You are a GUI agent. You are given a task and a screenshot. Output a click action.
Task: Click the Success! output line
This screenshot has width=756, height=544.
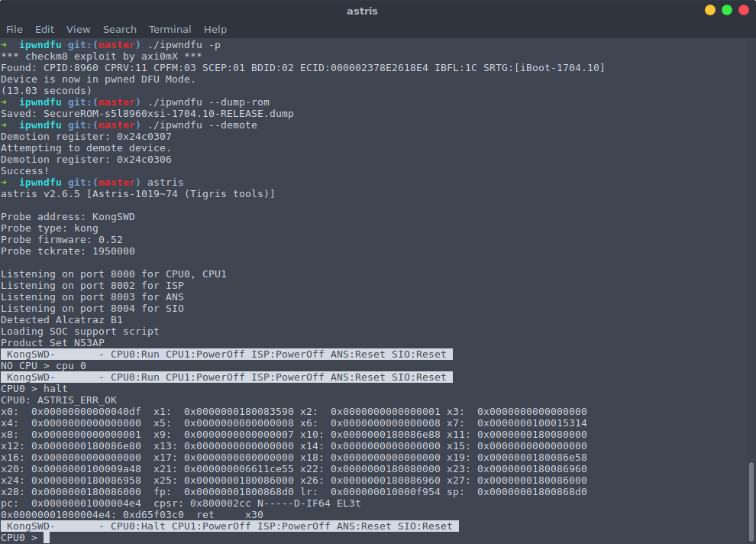tap(25, 171)
